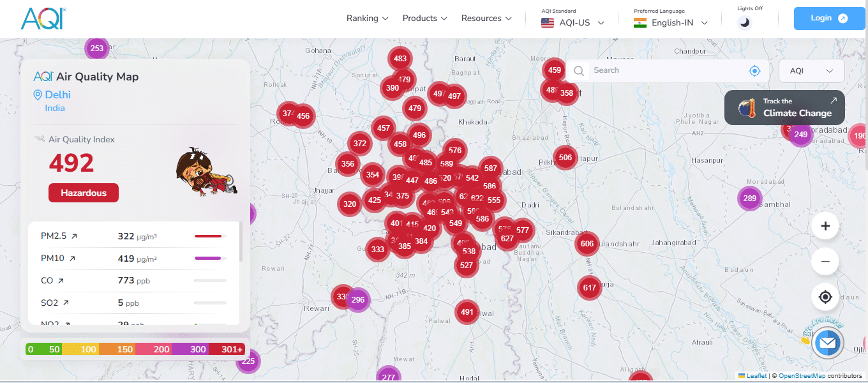Expand the Resources menu
The image size is (868, 383).
[486, 19]
